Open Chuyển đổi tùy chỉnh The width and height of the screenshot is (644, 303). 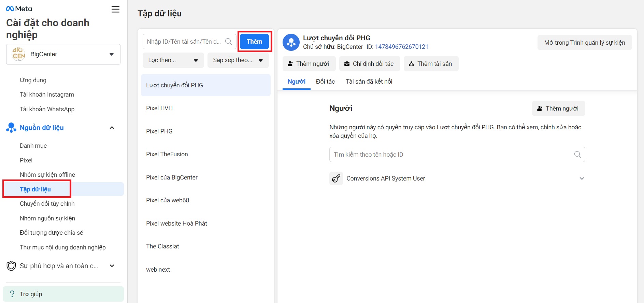click(x=47, y=204)
